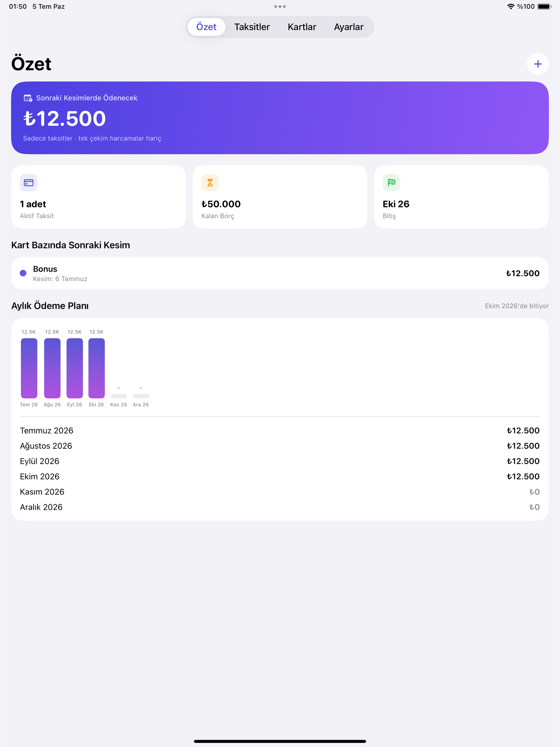Tap the Tem 26 bar in chart
560x747 pixels.
[29, 368]
